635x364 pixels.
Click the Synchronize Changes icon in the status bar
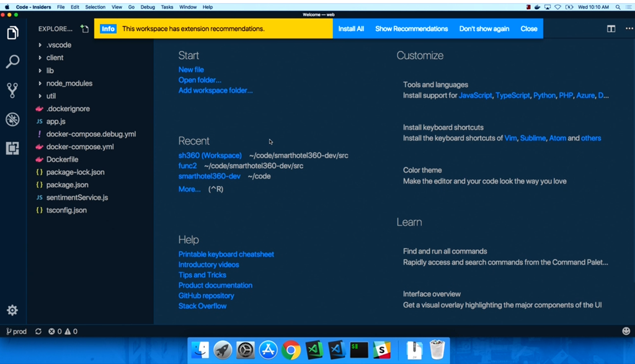click(x=38, y=331)
